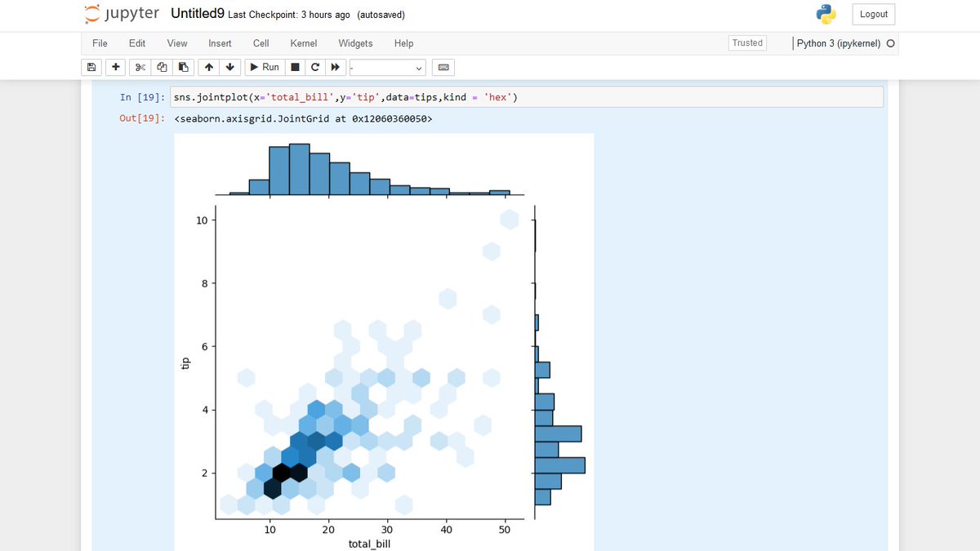
Task: Click the Python 3 (ipykernel) label
Action: pos(838,43)
